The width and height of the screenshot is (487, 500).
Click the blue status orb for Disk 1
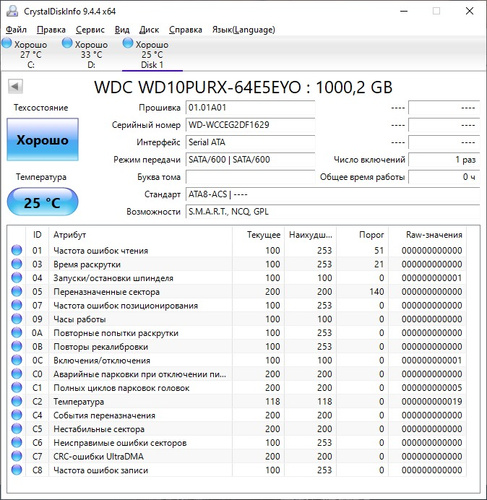point(128,43)
